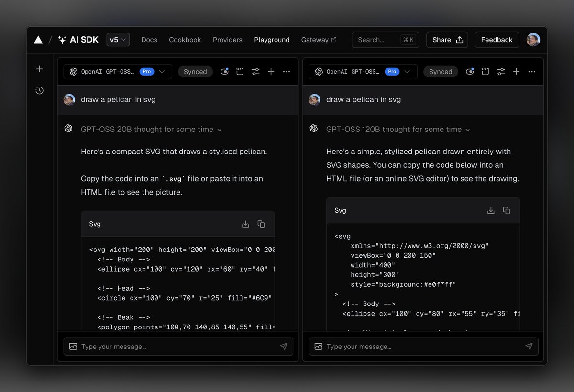574x392 pixels.
Task: Attach an image in left message box
Action: (x=73, y=347)
